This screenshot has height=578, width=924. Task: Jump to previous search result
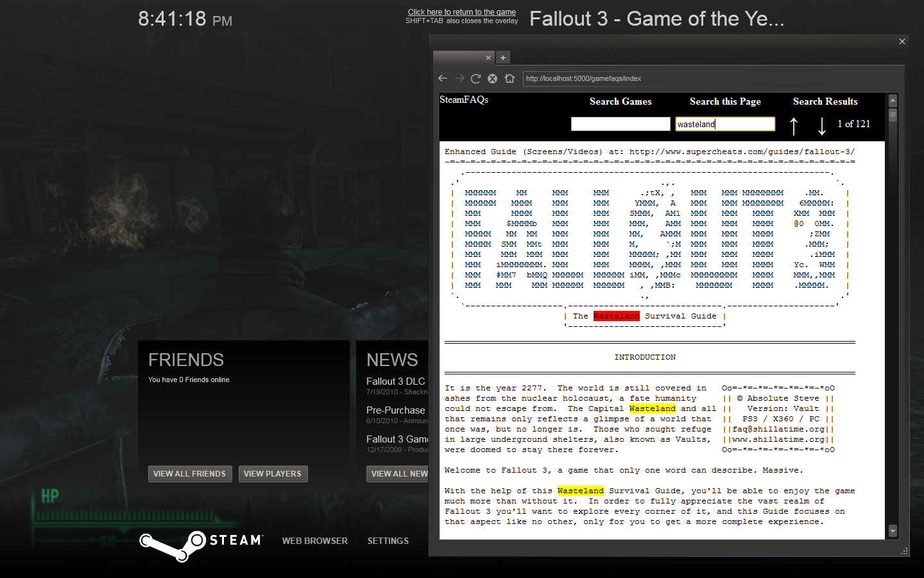[x=794, y=126]
